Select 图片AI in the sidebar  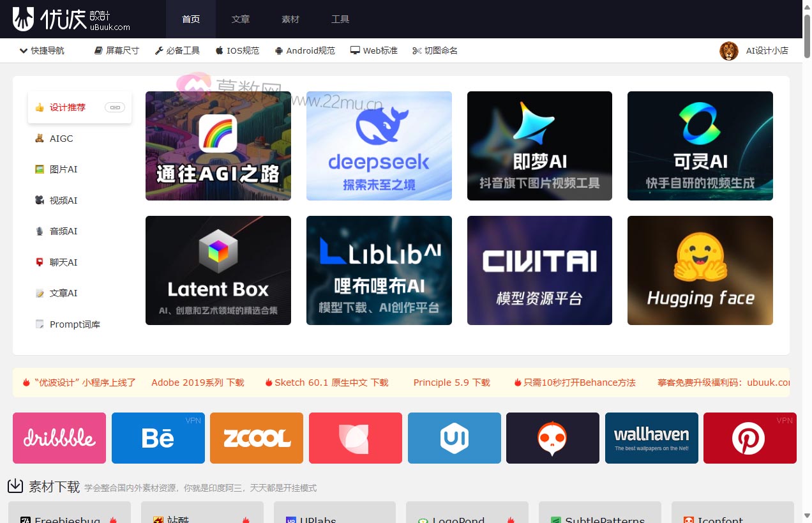coord(63,169)
